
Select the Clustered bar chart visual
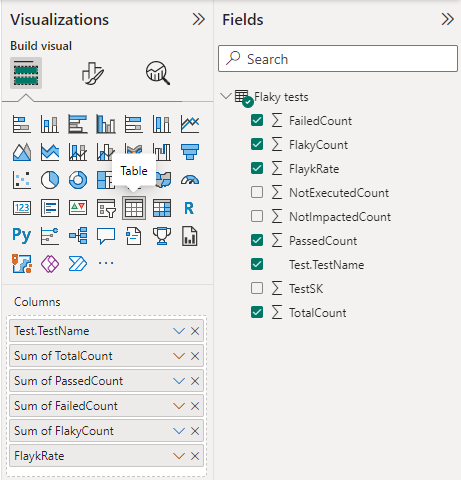tap(78, 124)
